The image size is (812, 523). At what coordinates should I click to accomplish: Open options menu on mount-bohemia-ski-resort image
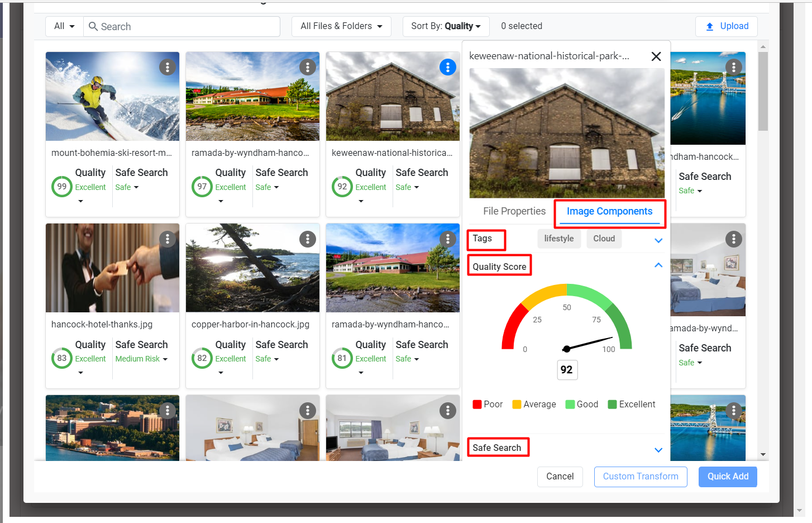pyautogui.click(x=168, y=67)
